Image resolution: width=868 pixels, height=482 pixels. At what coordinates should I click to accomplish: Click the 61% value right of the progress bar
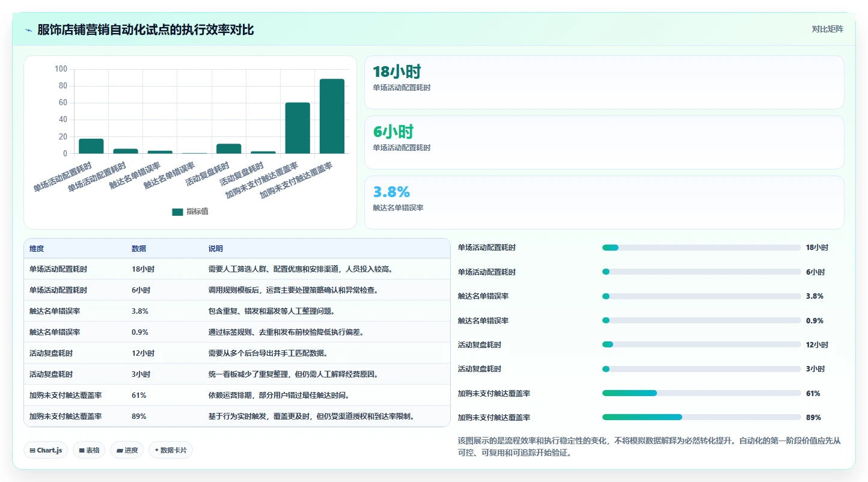813,394
